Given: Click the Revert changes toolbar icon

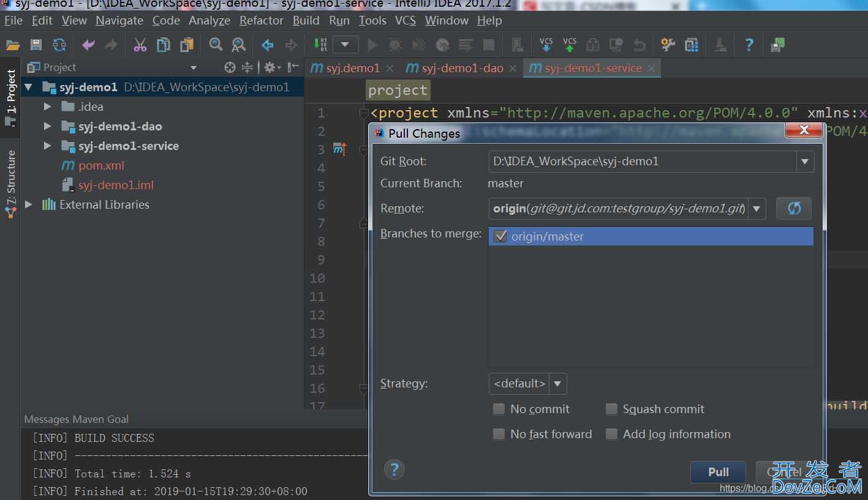Looking at the screenshot, I should 640,45.
